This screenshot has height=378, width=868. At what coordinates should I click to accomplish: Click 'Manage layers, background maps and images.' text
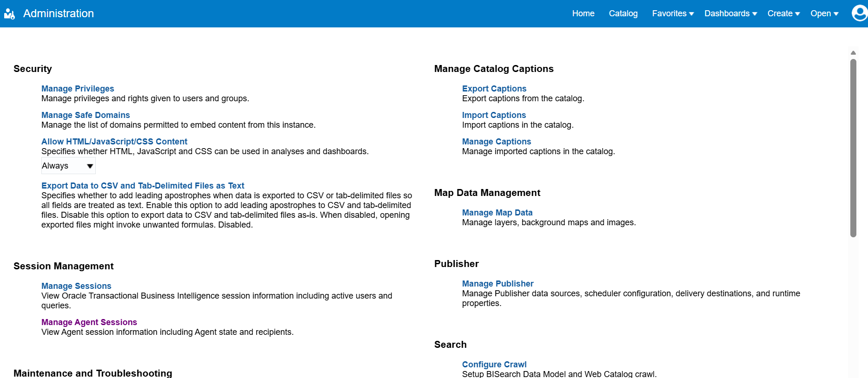click(549, 222)
